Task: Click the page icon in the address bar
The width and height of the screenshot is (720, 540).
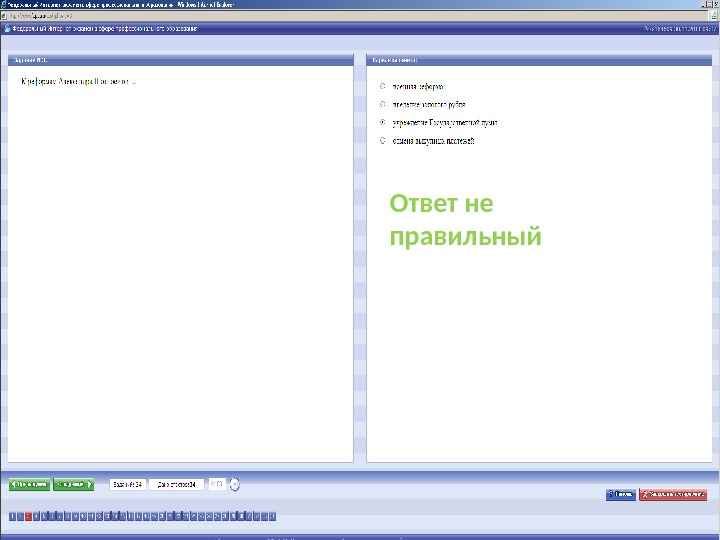Action: (4, 16)
